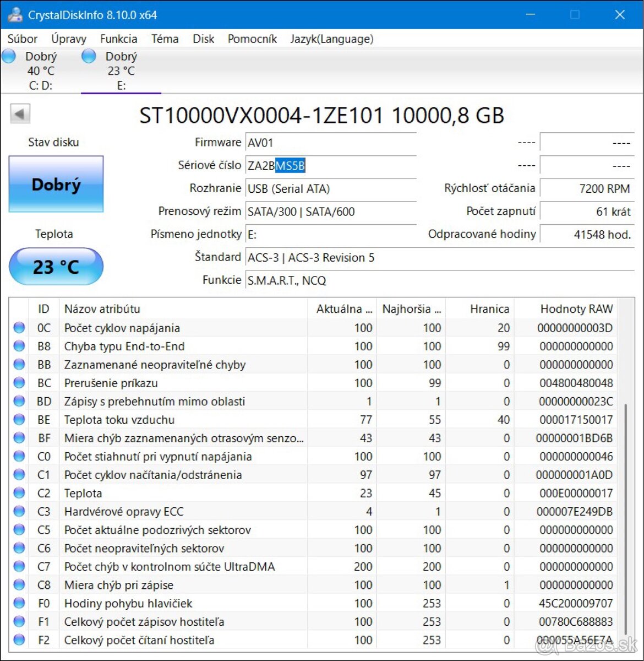Click blue status dot for attribute C2 Teplota
644x661 pixels.
click(19, 493)
